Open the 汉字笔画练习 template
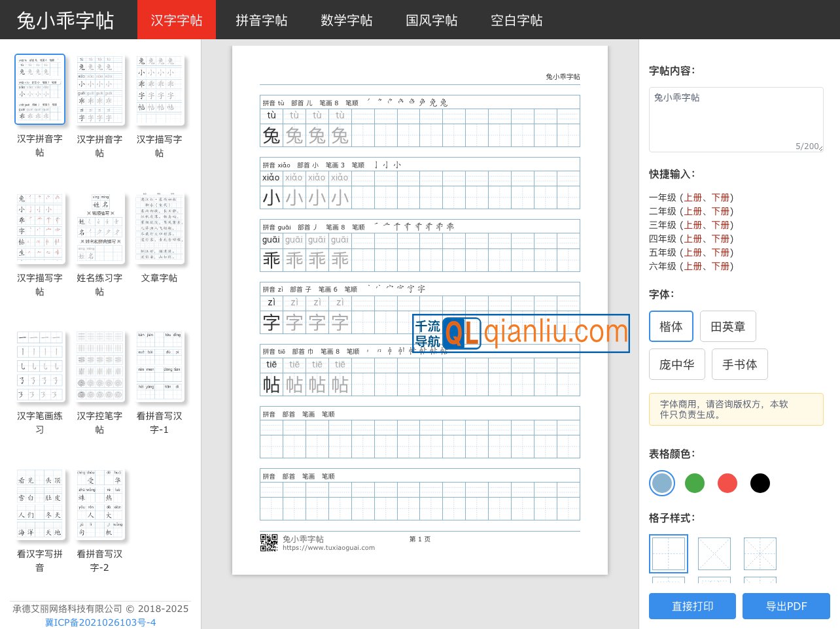Image resolution: width=840 pixels, height=629 pixels. (x=40, y=367)
